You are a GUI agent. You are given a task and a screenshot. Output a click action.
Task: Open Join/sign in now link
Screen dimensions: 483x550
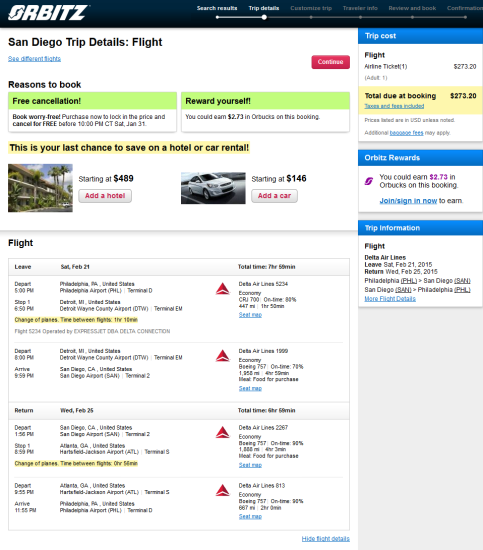(x=408, y=201)
